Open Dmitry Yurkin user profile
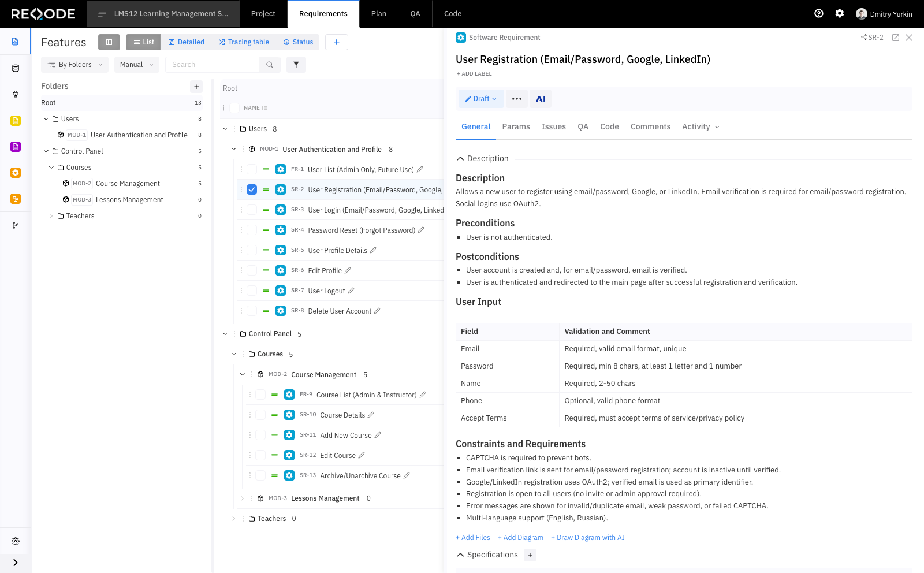924x573 pixels. click(884, 14)
